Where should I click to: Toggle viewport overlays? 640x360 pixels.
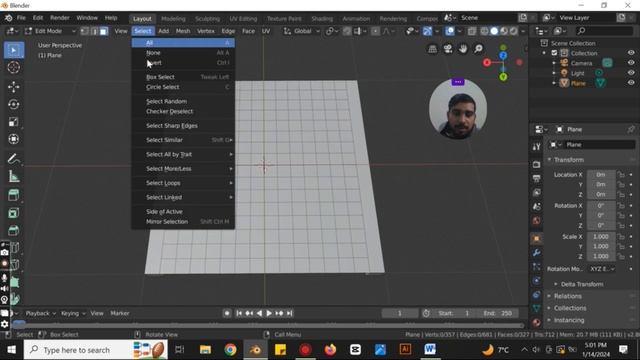[450, 31]
